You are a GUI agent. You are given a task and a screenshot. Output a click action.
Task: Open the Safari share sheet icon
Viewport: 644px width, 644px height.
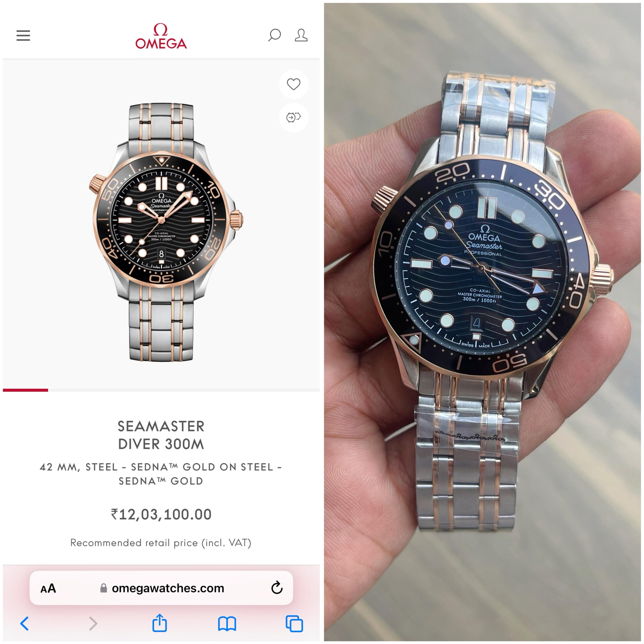click(x=160, y=622)
